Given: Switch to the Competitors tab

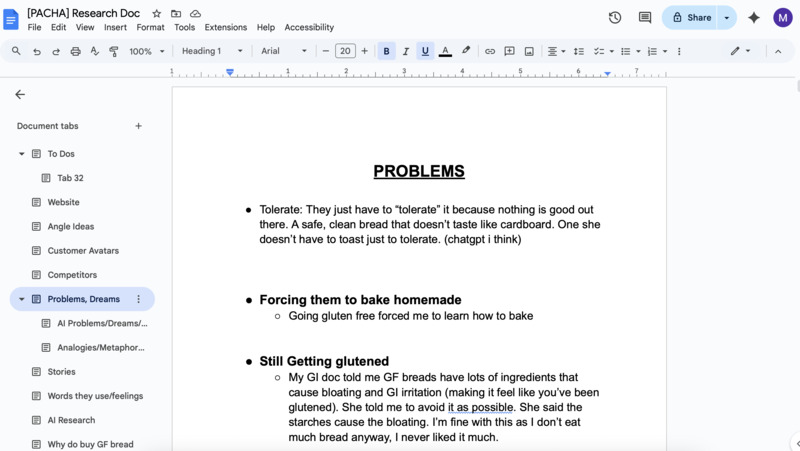Looking at the screenshot, I should [x=82, y=275].
